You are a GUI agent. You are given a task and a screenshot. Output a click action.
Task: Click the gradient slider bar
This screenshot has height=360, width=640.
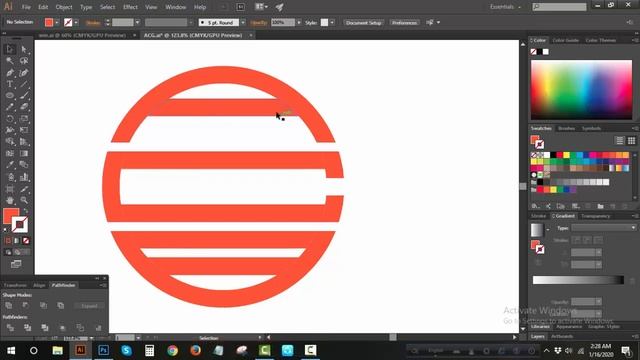tap(578, 280)
